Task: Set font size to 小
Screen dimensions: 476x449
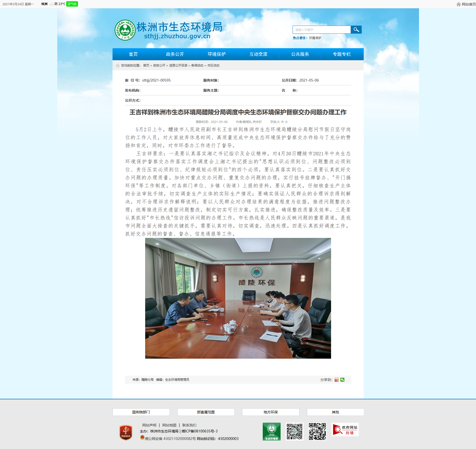Action: (x=286, y=122)
